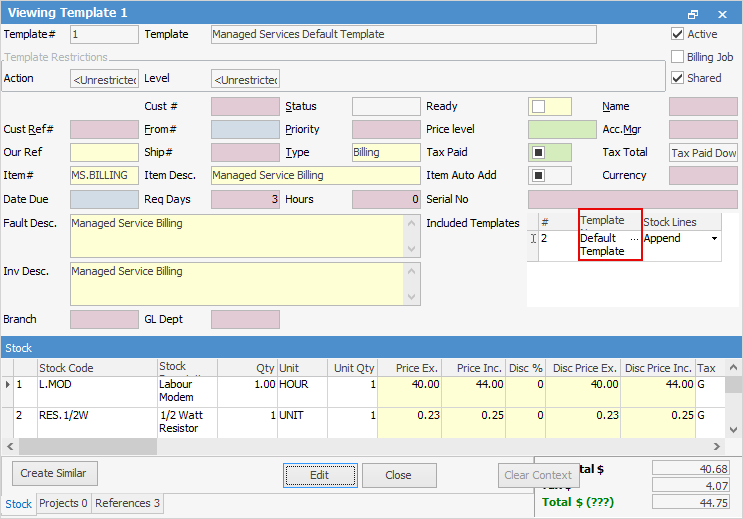Image resolution: width=743 pixels, height=519 pixels.
Task: Click the Branch field
Action: pyautogui.click(x=104, y=319)
